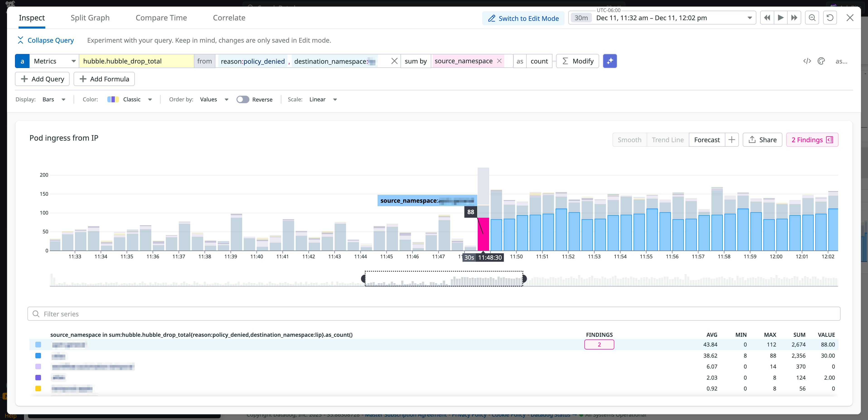
Task: Switch to the Split Graph tab
Action: click(90, 17)
